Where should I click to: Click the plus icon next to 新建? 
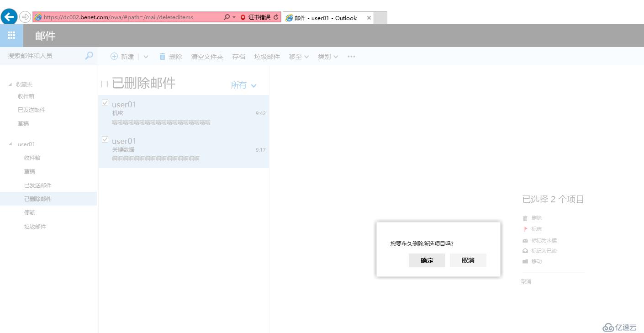(114, 57)
